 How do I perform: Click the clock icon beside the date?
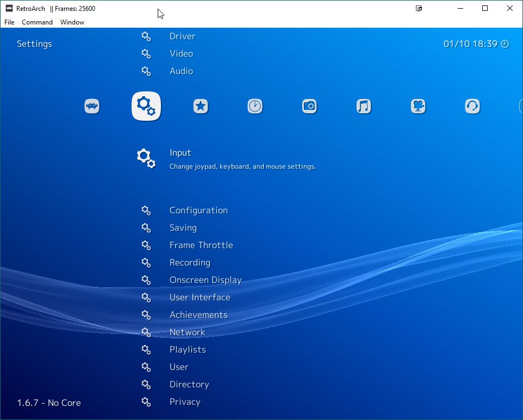(505, 44)
